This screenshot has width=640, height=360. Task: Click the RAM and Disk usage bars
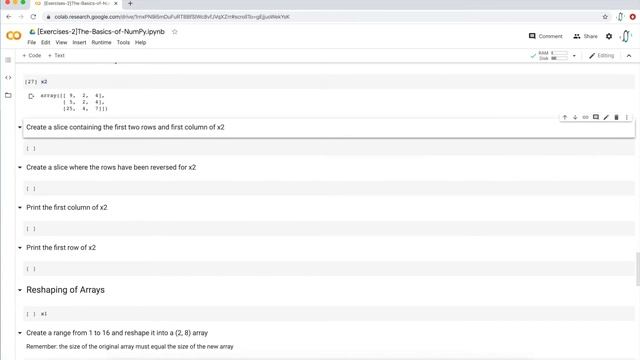pyautogui.click(x=553, y=56)
